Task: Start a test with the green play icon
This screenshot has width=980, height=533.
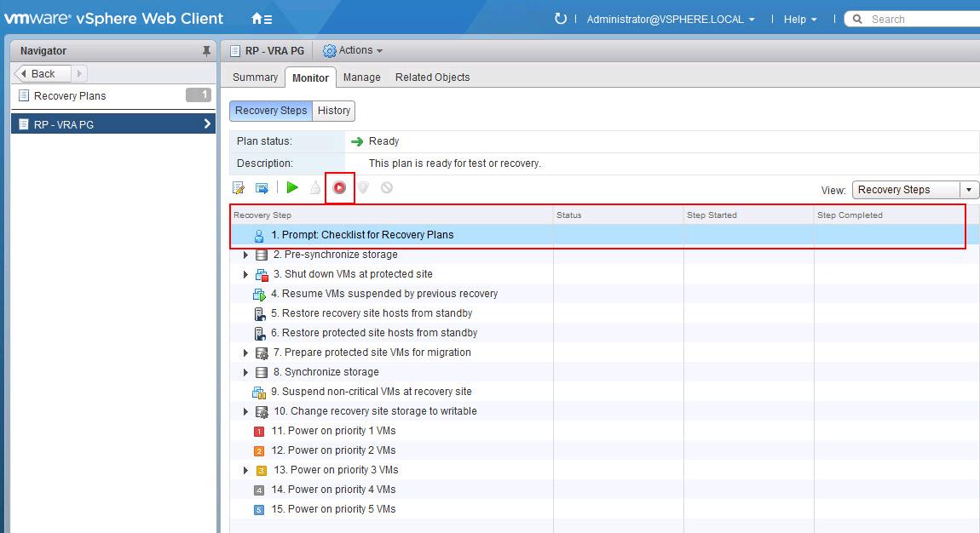Action: (292, 187)
